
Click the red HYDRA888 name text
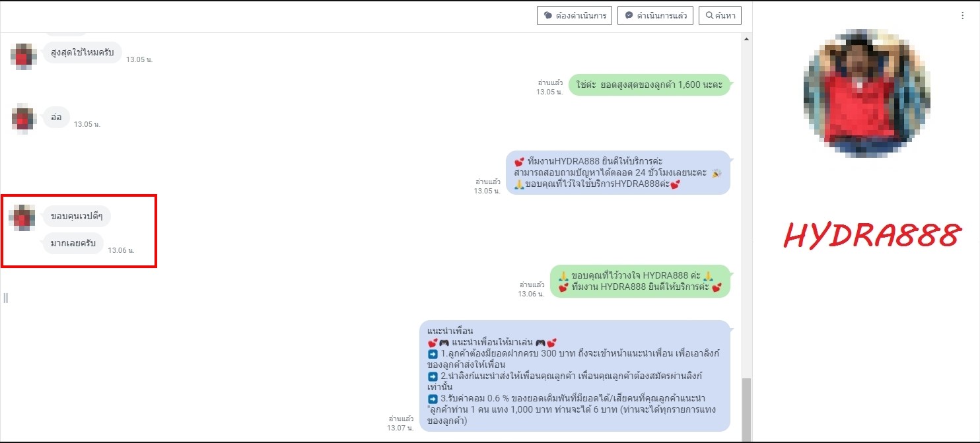871,234
